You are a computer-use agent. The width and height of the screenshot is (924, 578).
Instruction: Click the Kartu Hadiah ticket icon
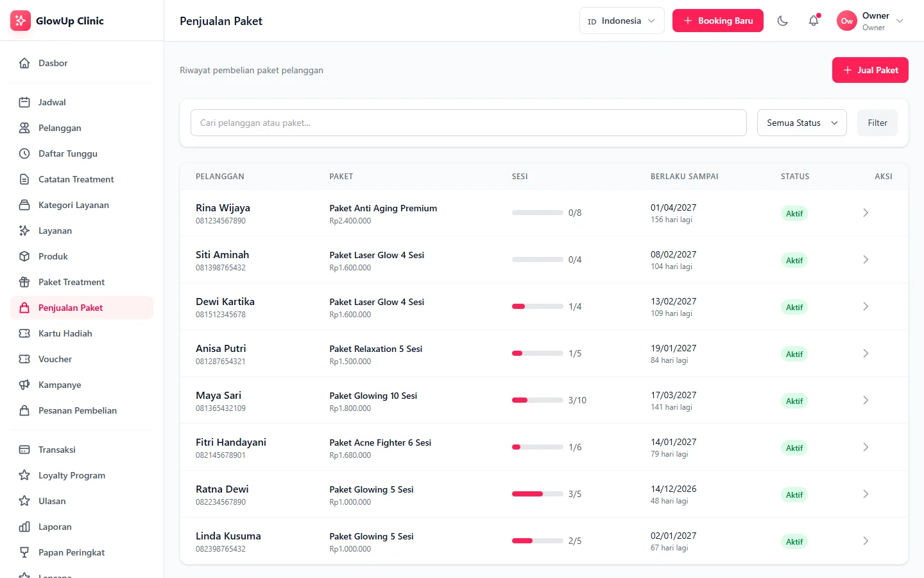24,333
